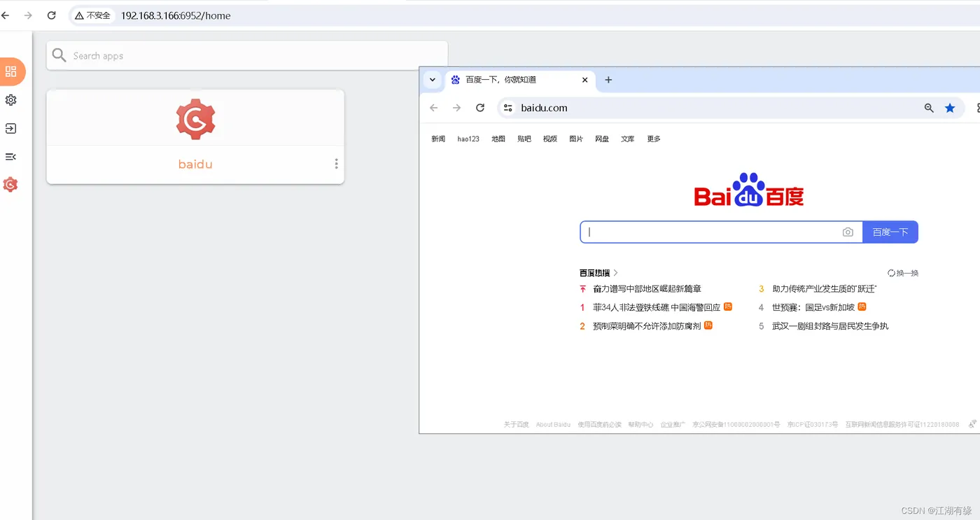Screen dimensions: 980x520
Task: Open hot search 助力传统产业发生质的跃迁
Action: (x=824, y=289)
